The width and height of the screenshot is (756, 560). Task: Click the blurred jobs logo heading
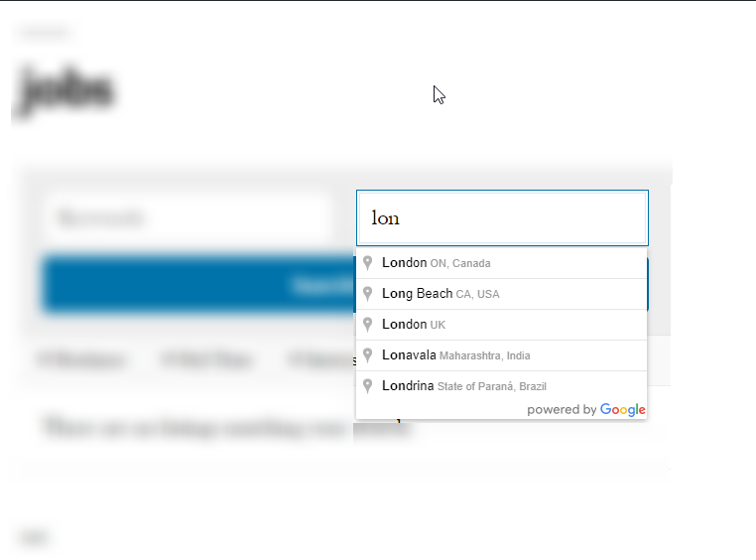[x=65, y=89]
